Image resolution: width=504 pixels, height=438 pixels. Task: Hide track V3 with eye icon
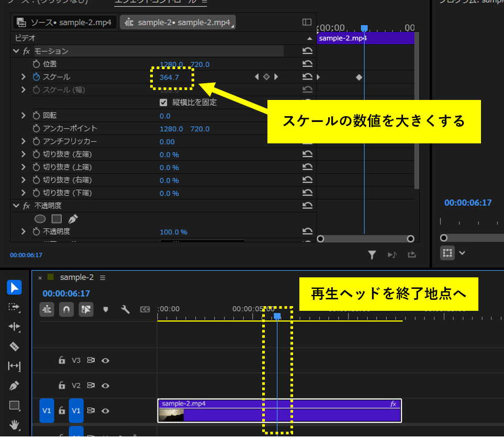coord(105,361)
